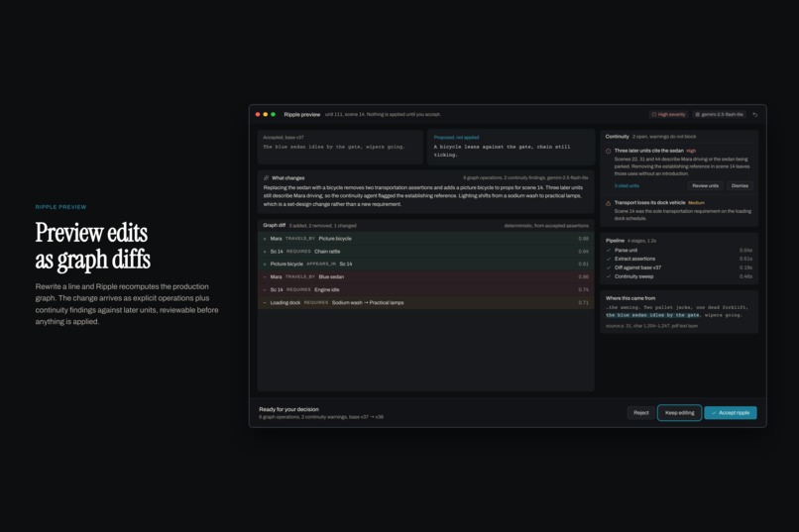Click the source p. 31 citation line
The image size is (799, 532).
pos(651,326)
